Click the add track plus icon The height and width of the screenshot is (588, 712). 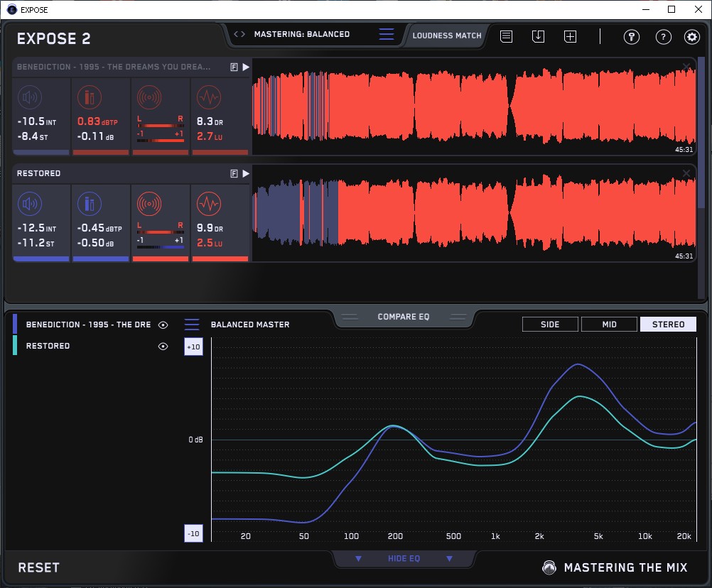[570, 37]
